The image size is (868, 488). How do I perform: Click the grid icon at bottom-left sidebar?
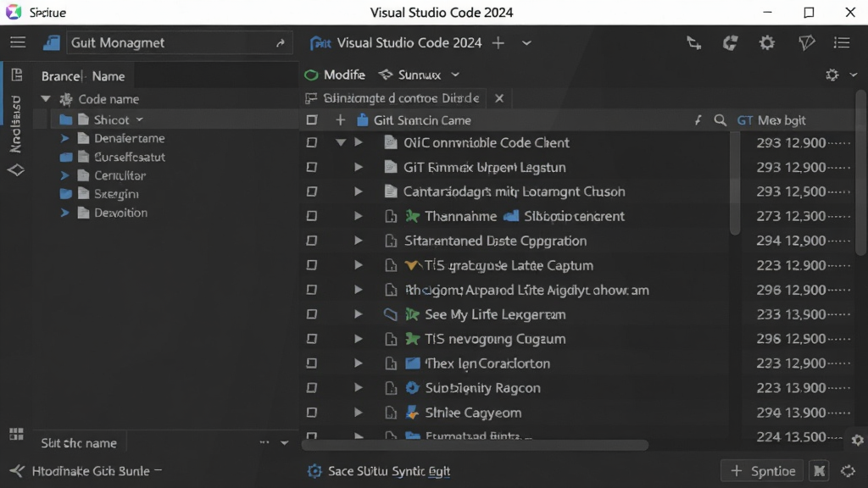pyautogui.click(x=17, y=434)
